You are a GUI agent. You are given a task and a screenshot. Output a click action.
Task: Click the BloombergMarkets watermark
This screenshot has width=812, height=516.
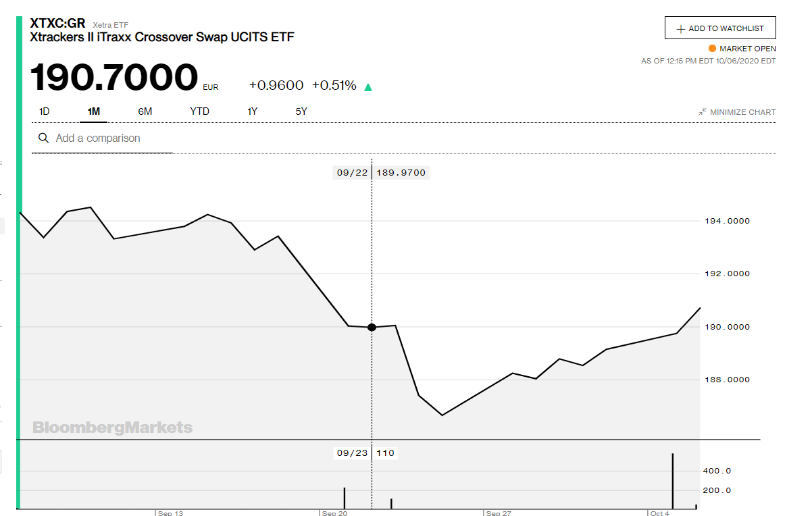[x=112, y=428]
